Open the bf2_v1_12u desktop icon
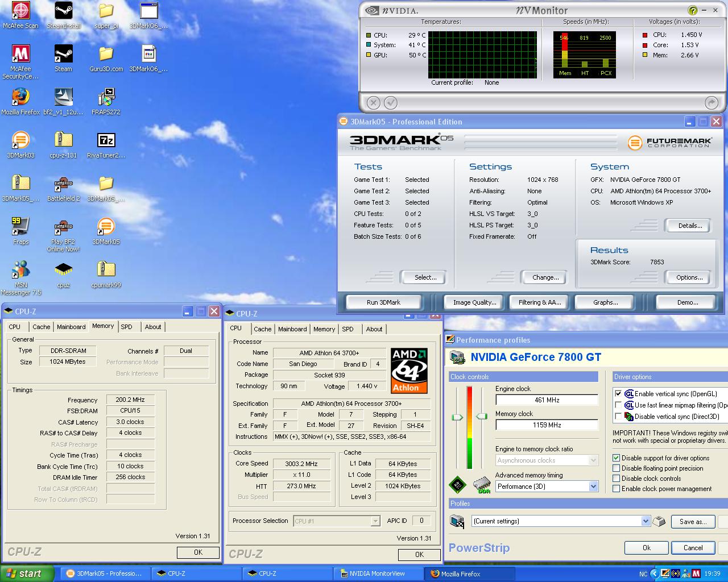 [x=63, y=102]
